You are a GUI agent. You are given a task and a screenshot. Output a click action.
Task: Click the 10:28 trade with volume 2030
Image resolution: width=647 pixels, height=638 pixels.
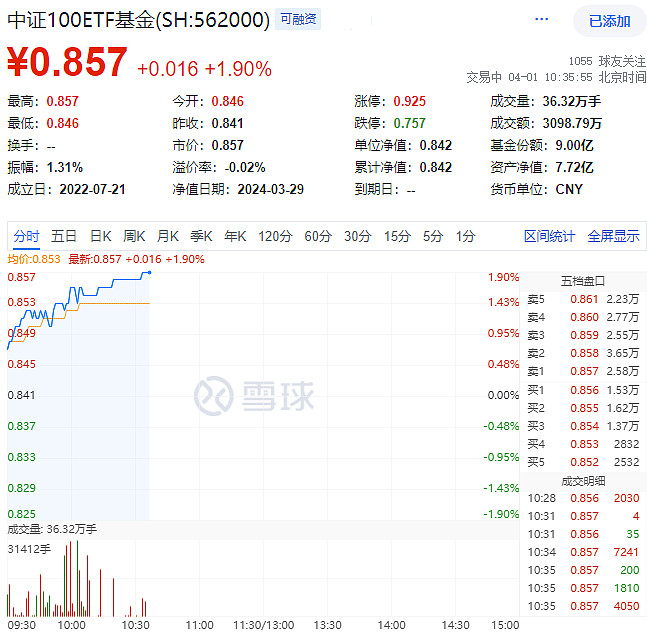pyautogui.click(x=583, y=498)
